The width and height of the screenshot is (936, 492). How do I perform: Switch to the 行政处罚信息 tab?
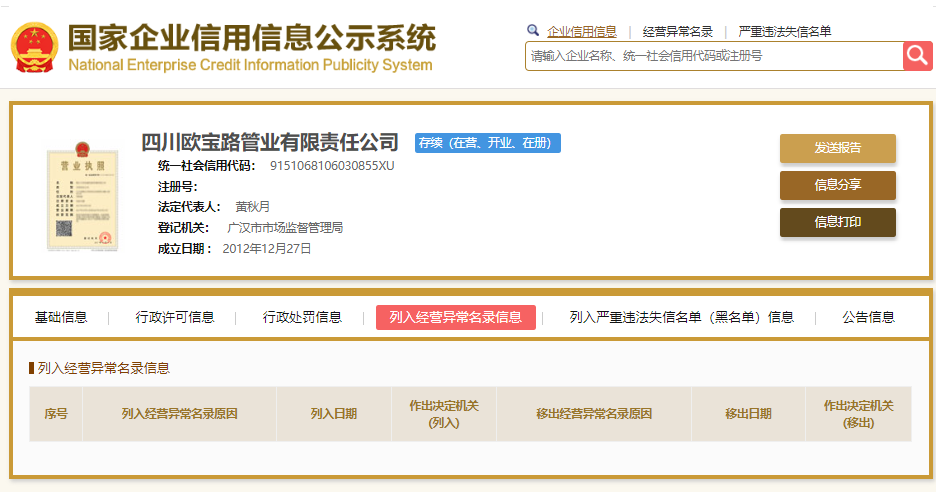click(x=302, y=317)
